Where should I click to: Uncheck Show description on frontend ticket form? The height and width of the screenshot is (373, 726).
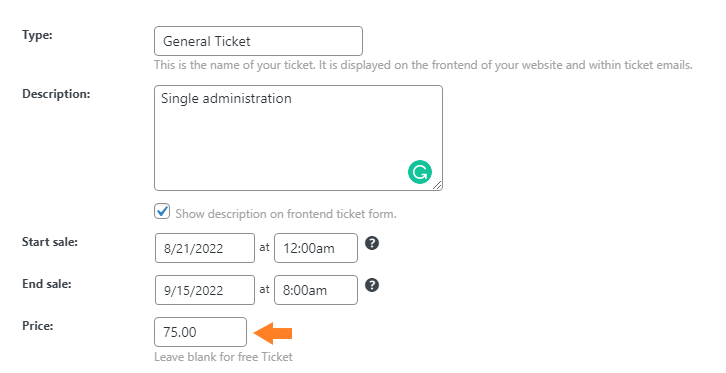[x=162, y=211]
